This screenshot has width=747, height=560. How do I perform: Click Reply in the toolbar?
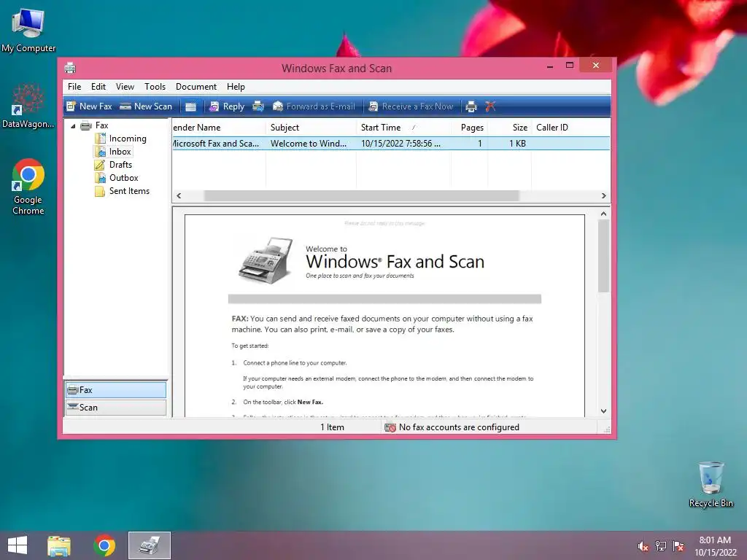coord(227,106)
